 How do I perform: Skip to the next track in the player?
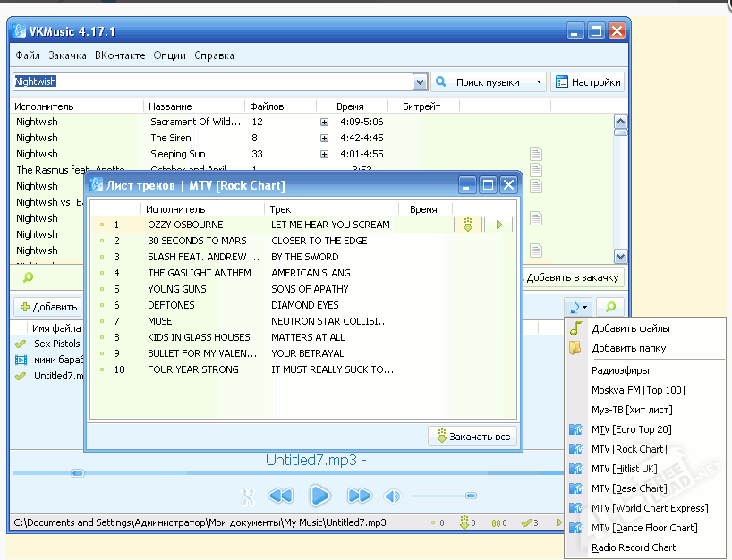click(359, 496)
